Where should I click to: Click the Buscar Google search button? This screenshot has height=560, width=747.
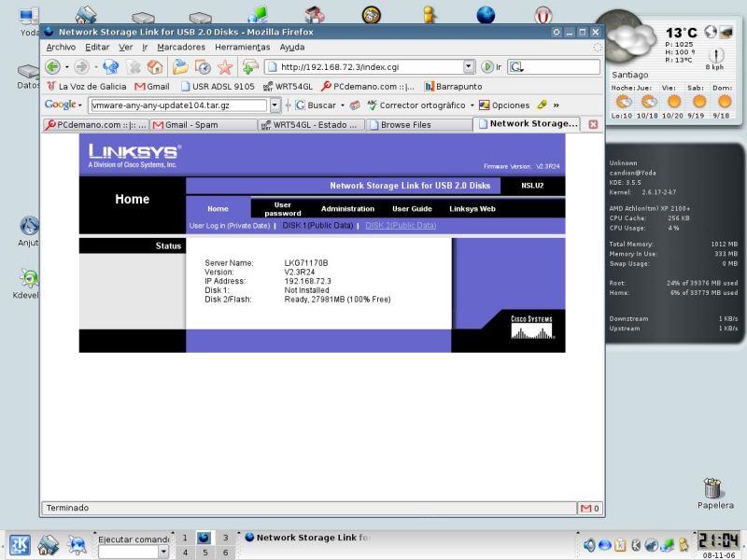click(x=316, y=105)
